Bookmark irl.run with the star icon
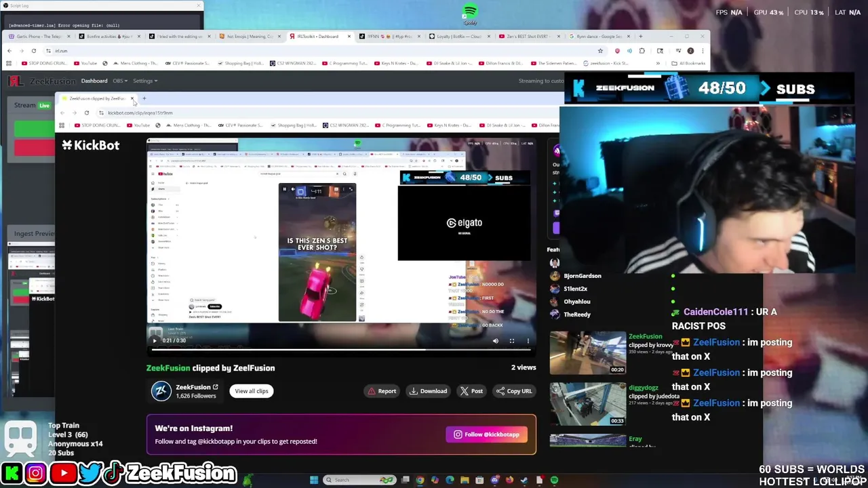 (x=600, y=51)
